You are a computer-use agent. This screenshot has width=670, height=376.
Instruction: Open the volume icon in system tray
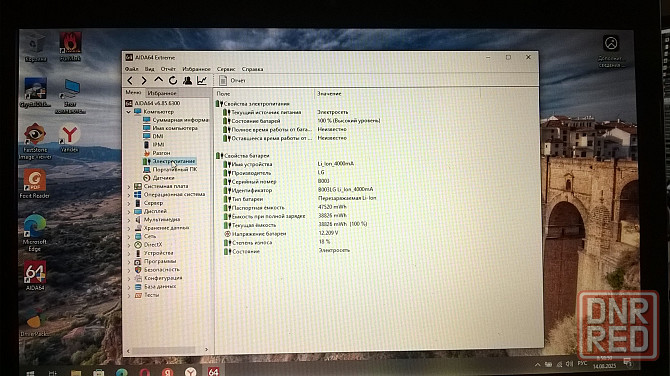569,364
